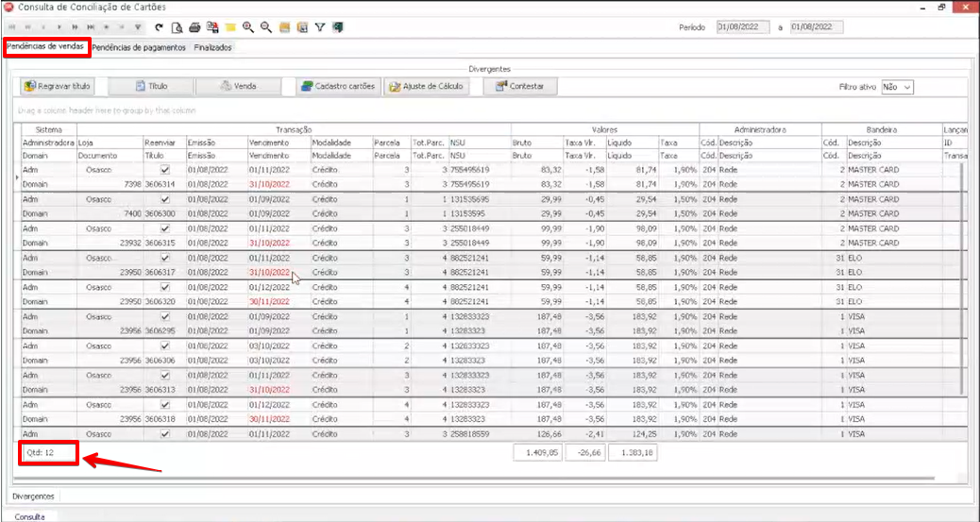This screenshot has height=522, width=980.
Task: Click the Transação band header
Action: (294, 129)
